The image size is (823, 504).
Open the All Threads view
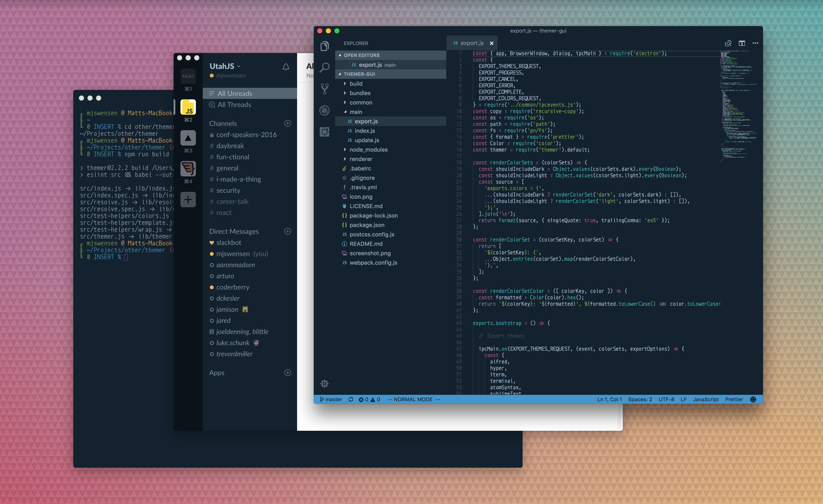234,104
